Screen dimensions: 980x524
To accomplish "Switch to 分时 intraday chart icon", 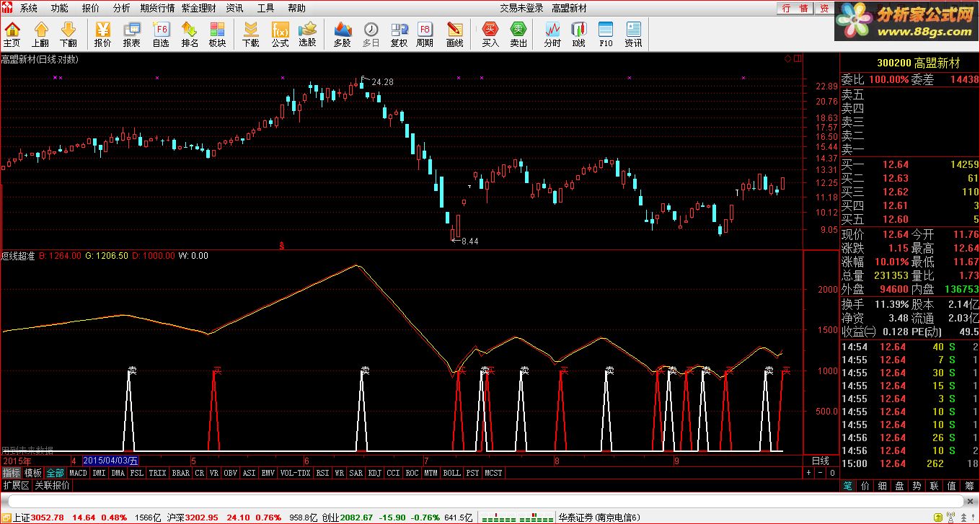I will point(552,34).
